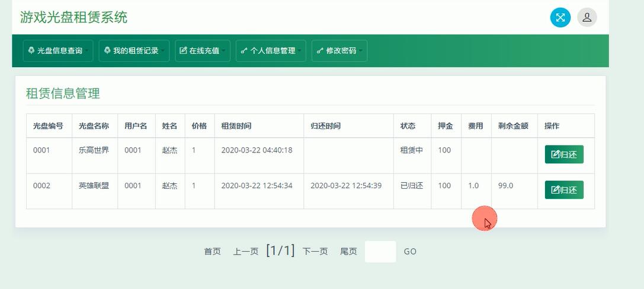Viewport: 644px width, 289px height.
Task: Go to 首页 first page link
Action: [x=212, y=252]
